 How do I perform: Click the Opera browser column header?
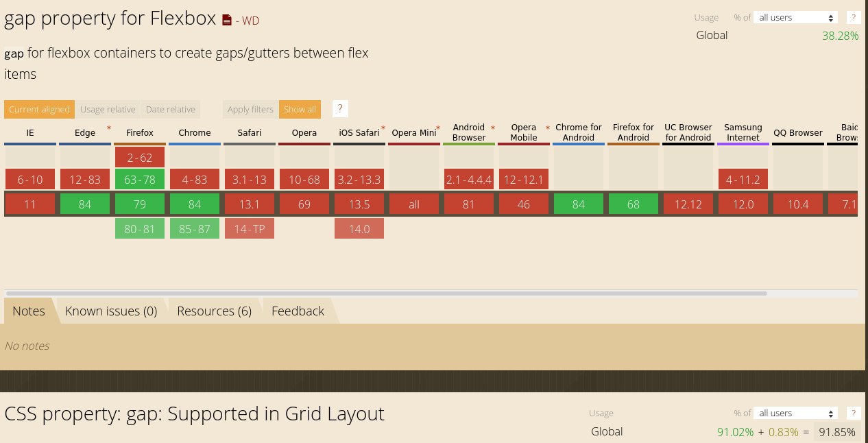[x=304, y=132]
